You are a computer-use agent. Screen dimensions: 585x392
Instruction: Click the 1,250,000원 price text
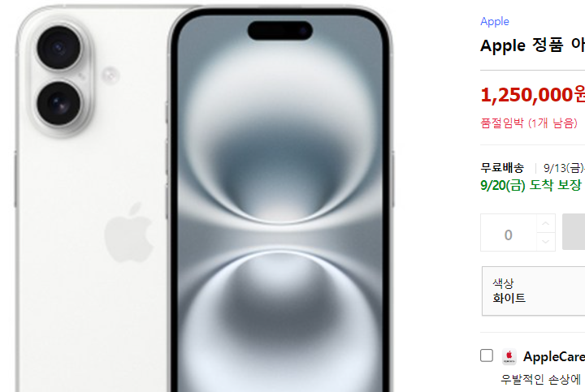[x=532, y=95]
